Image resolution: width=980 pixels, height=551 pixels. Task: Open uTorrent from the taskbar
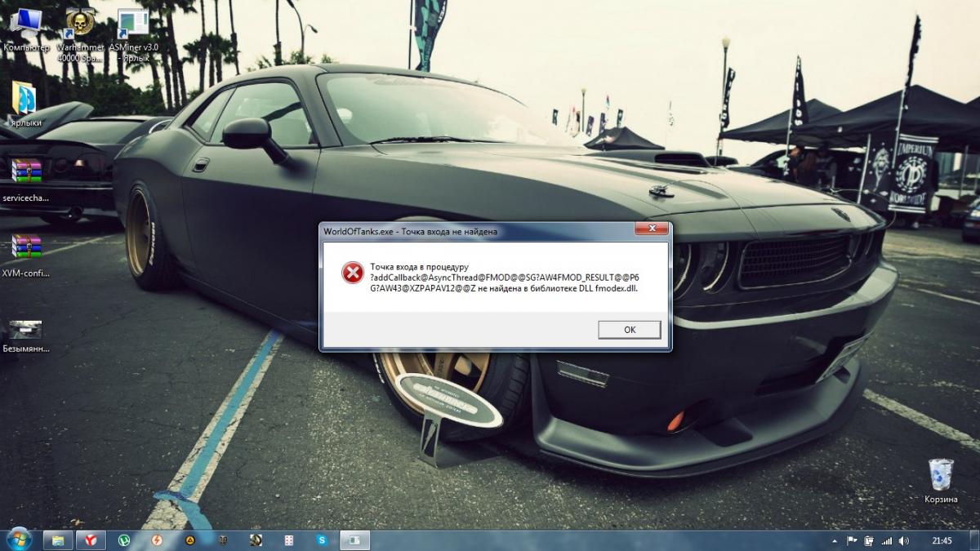(124, 540)
